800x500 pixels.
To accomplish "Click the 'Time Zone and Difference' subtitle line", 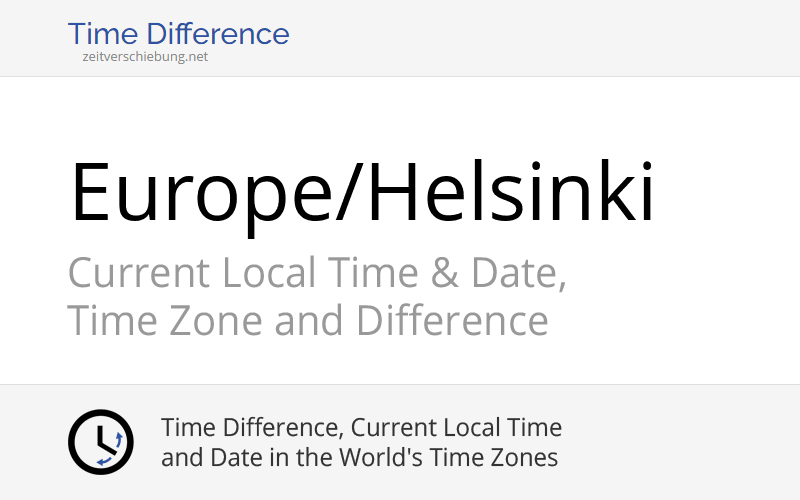I will tap(308, 320).
